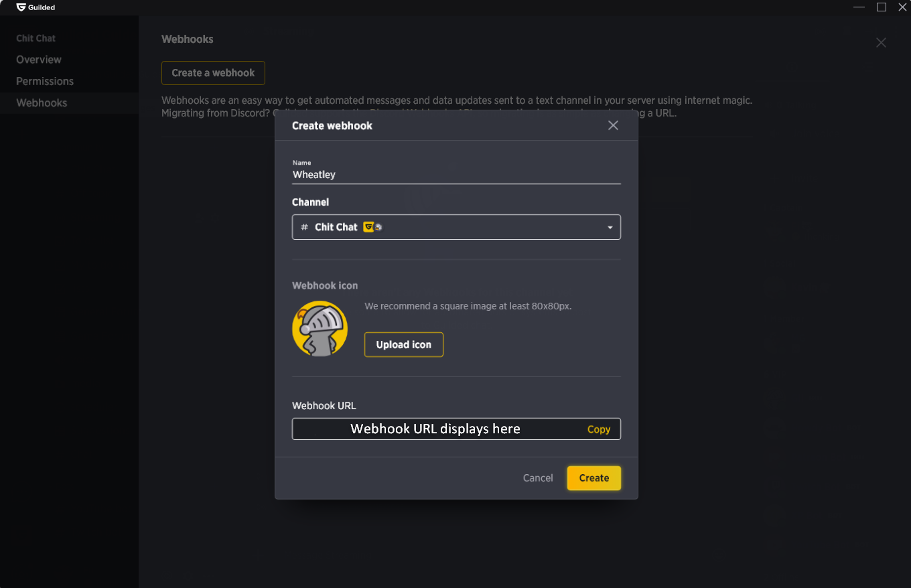Open Overview in the sidebar

(39, 60)
